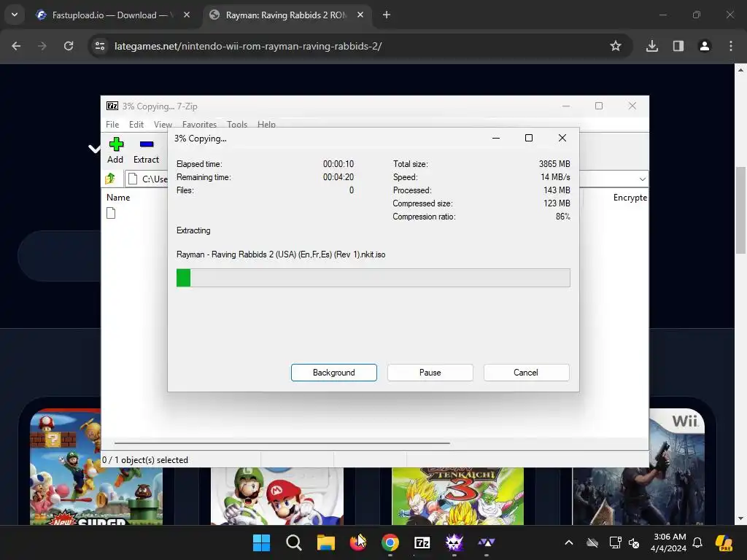The height and width of the screenshot is (560, 747).
Task: Click the Encrypted column header
Action: 630,197
